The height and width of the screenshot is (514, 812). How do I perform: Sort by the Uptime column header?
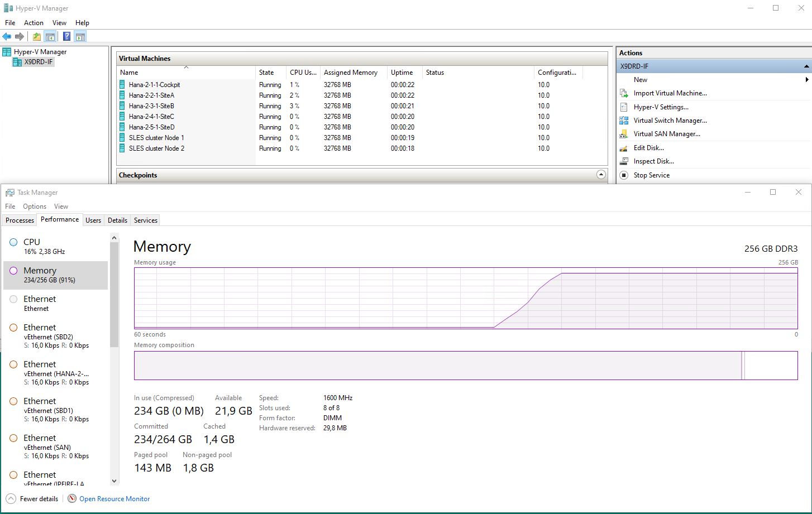(405, 73)
